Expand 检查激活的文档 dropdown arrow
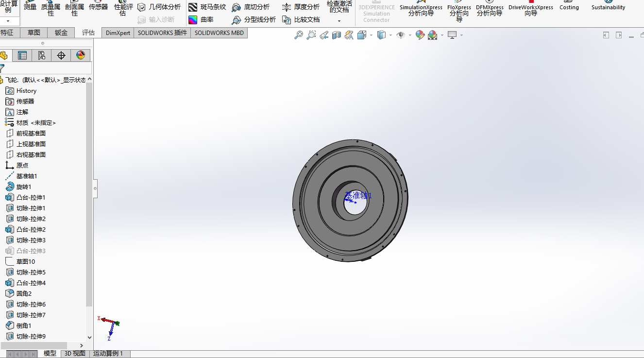This screenshot has width=644, height=358. point(339,21)
